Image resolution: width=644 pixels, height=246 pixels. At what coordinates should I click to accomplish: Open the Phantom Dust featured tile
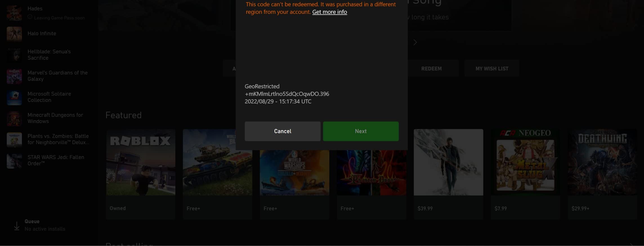pyautogui.click(x=372, y=185)
